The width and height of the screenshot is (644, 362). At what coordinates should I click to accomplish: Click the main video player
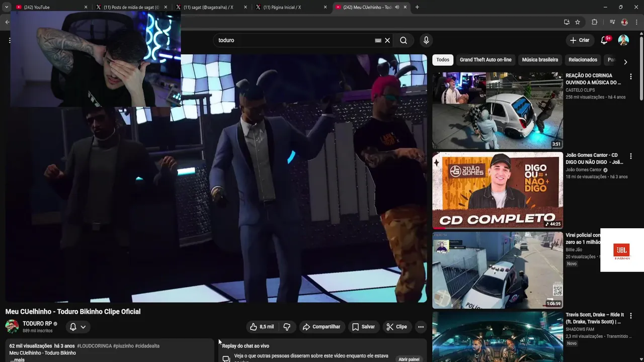click(x=216, y=178)
